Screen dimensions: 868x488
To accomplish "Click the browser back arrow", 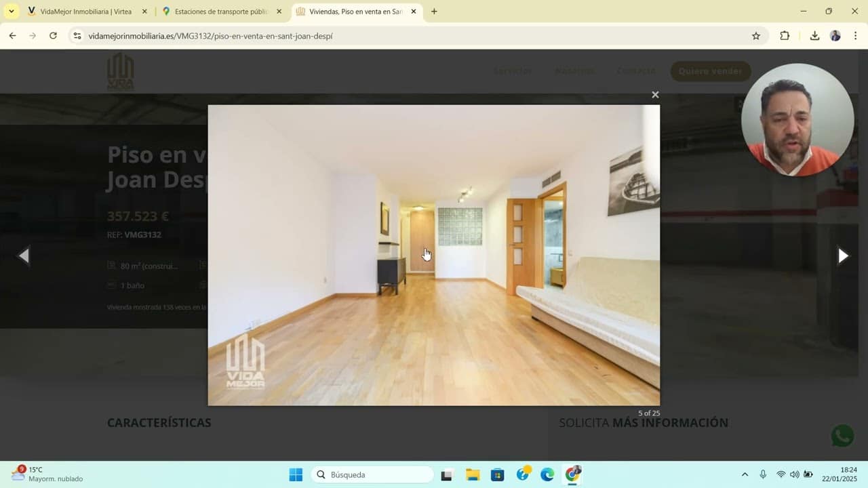I will pos(12,36).
